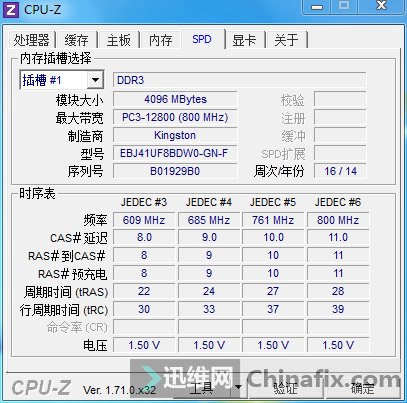The width and height of the screenshot is (407, 403).
Task: Select the SPD tab
Action: (x=202, y=39)
